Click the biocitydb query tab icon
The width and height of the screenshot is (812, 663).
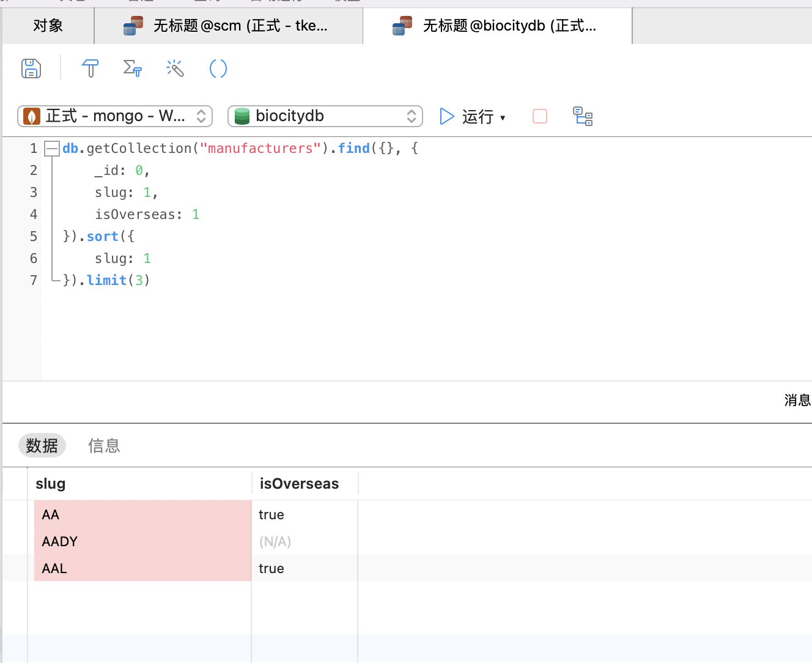(x=402, y=26)
